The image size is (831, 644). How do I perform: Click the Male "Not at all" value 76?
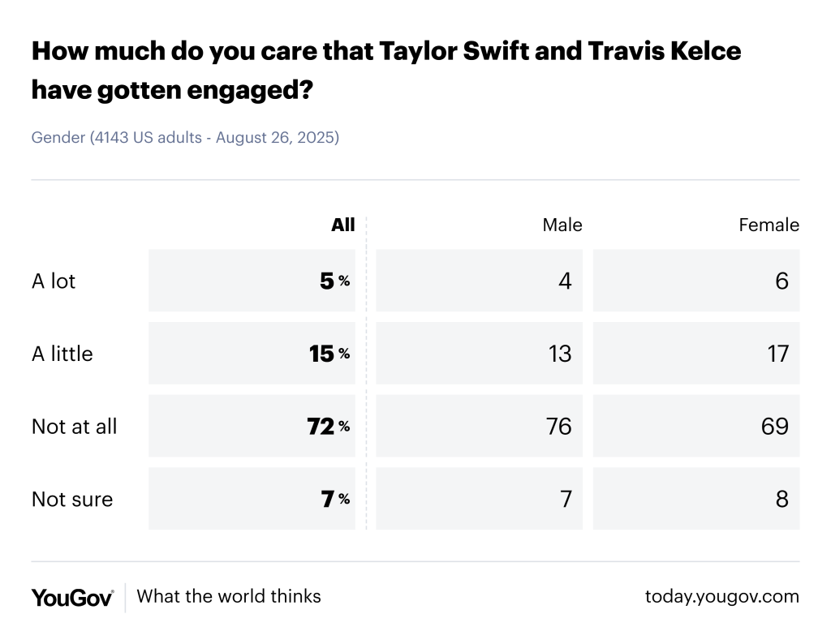559,427
